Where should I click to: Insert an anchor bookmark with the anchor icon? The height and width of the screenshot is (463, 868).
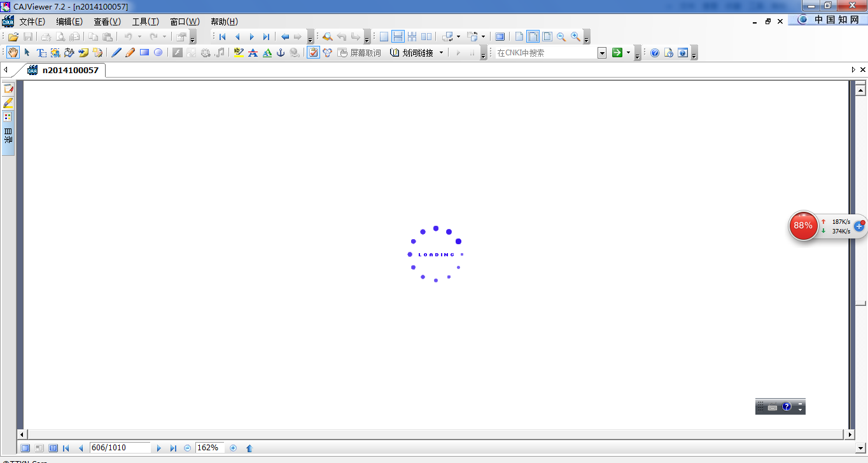tap(281, 53)
